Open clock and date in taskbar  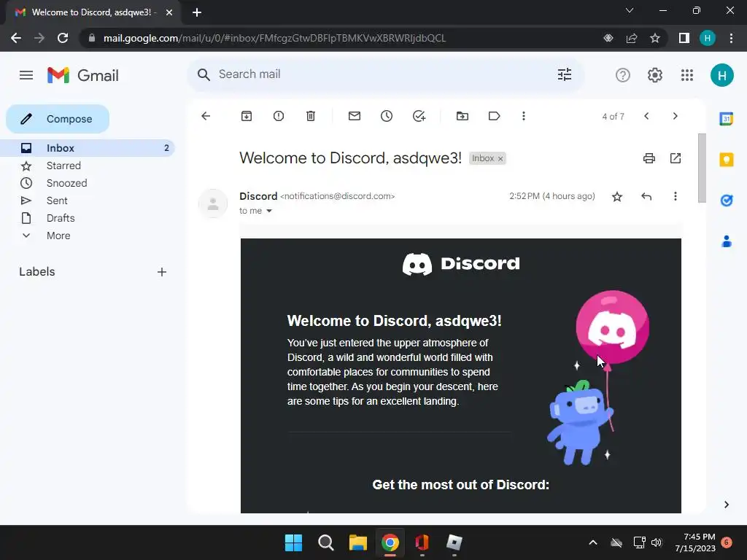[x=695, y=542]
